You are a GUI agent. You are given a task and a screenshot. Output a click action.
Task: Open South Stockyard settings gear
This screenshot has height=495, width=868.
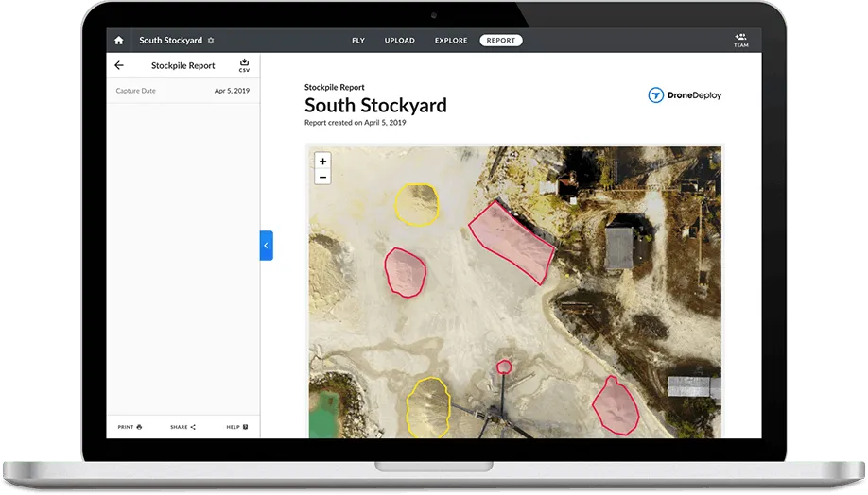[211, 41]
